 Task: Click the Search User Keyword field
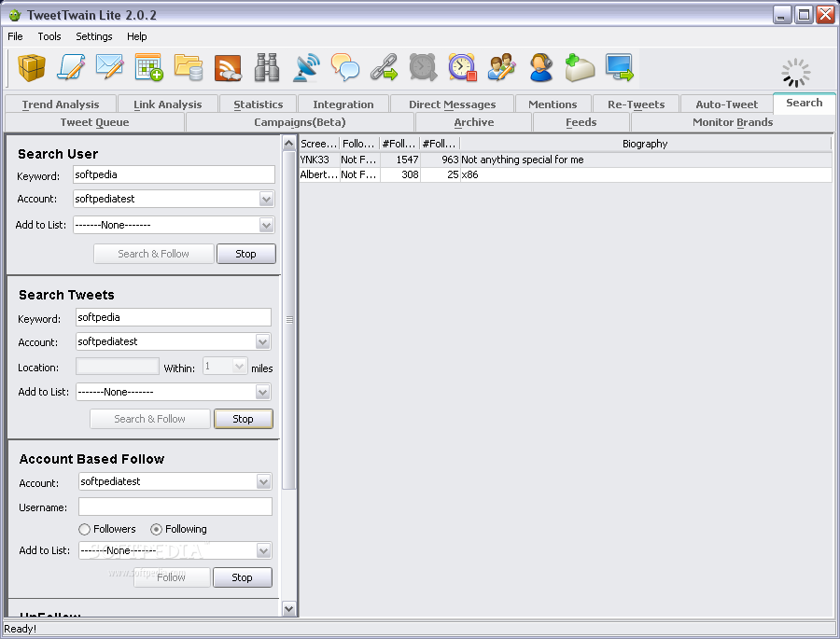coord(175,174)
